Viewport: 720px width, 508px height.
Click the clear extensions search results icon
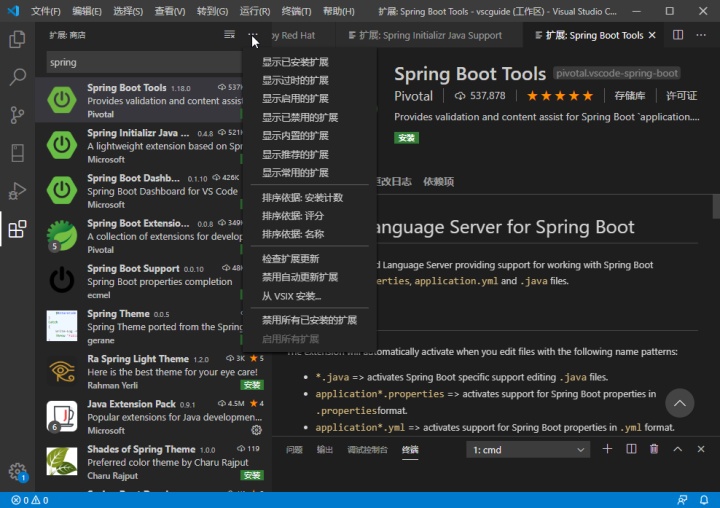pos(229,35)
